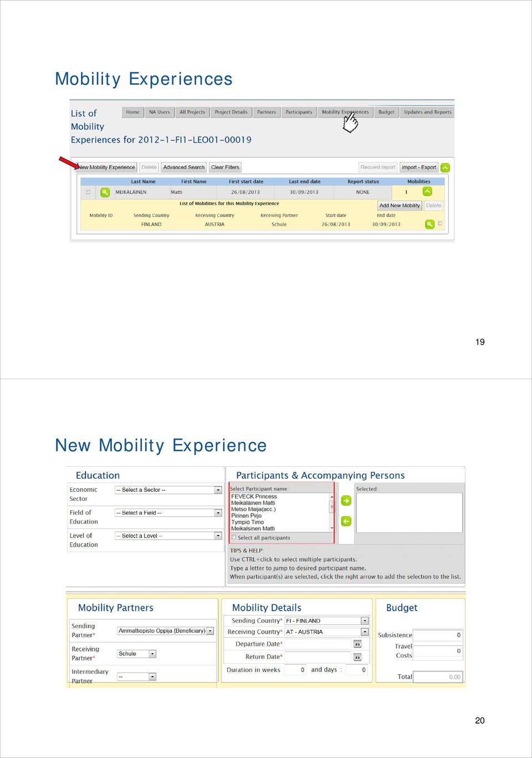Image resolution: width=532 pixels, height=758 pixels.
Task: Go to the Home tab
Action: 133,112
